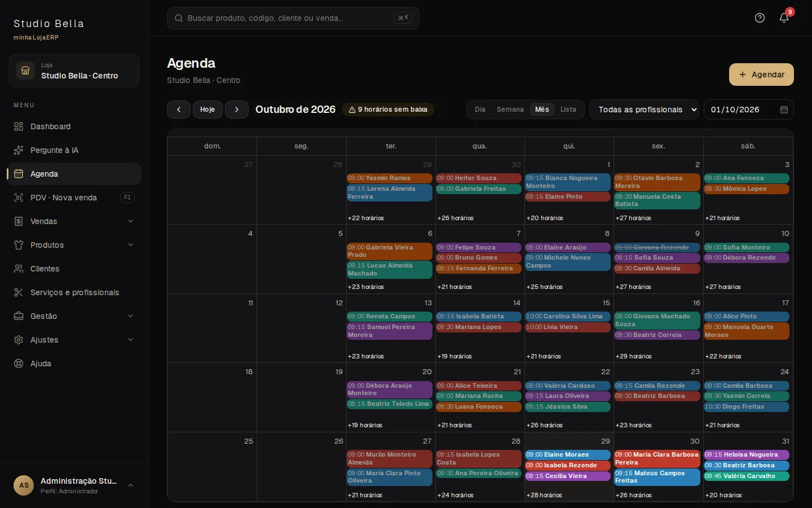
Task: Click the Clientes people icon
Action: click(x=19, y=269)
